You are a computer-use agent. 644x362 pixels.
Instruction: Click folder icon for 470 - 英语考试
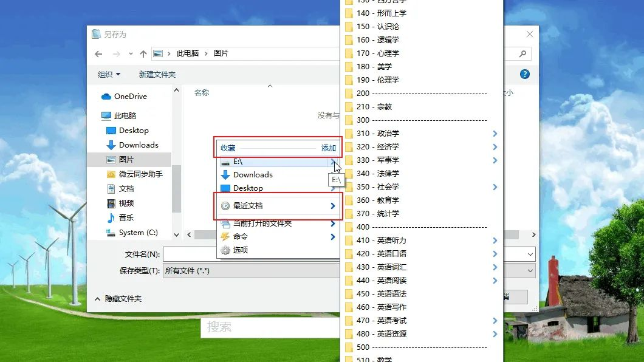(x=349, y=321)
